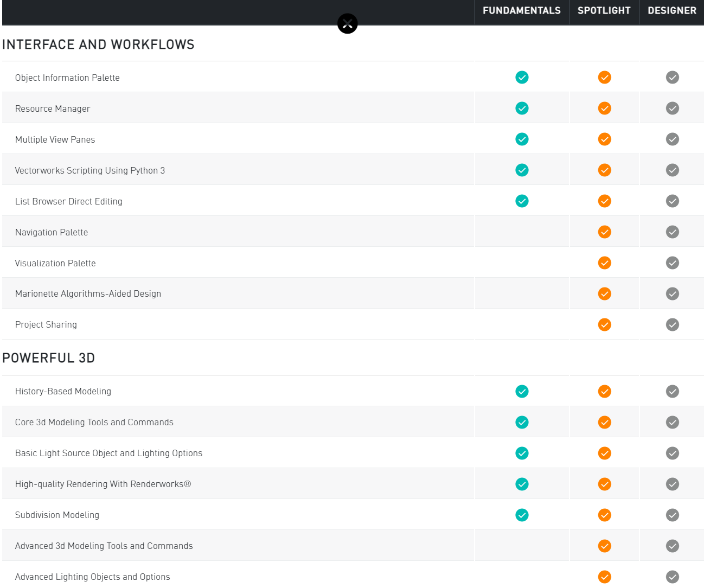The image size is (704, 588).
Task: Click the Interface and Workflows section heading
Action: pos(98,44)
